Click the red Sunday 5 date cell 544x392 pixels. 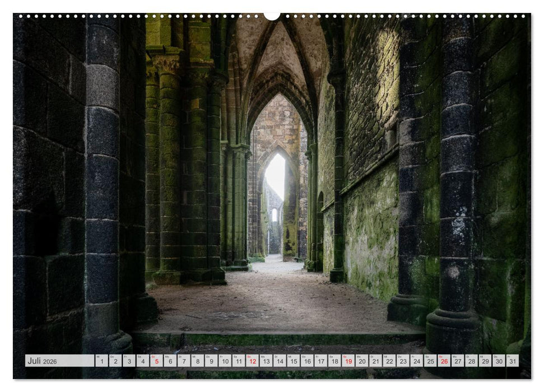click(x=156, y=360)
